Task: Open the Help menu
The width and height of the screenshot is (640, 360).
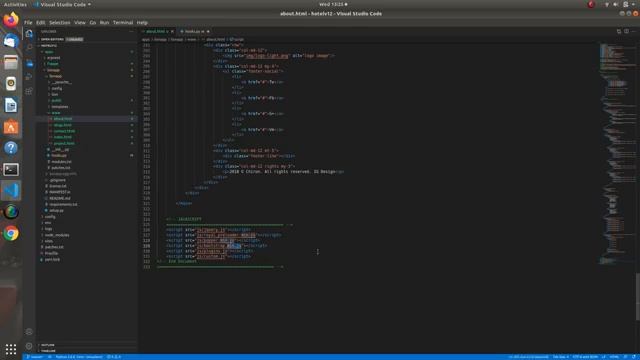Action: click(142, 22)
